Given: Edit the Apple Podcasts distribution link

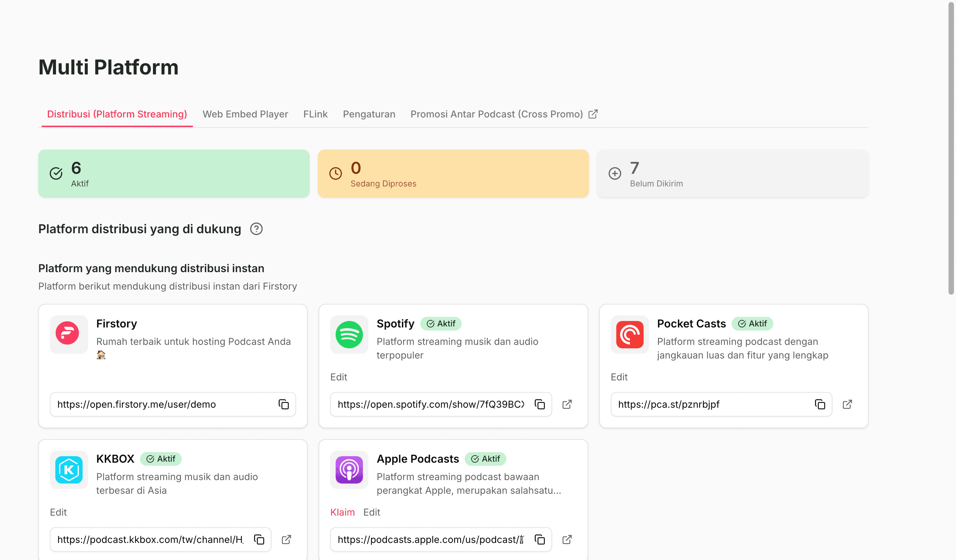Looking at the screenshot, I should point(372,512).
